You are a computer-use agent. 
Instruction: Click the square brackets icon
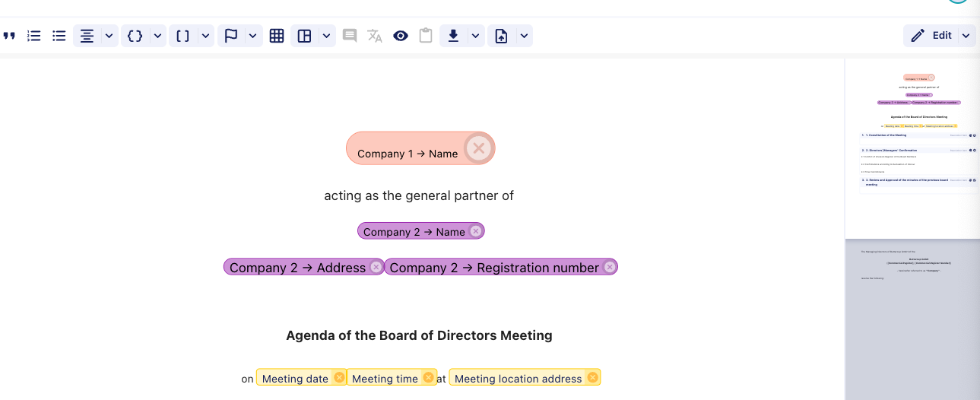pos(183,36)
